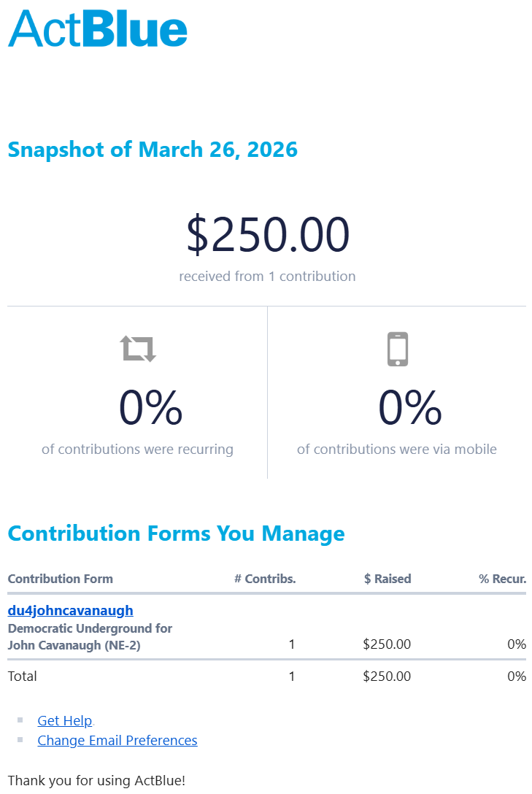The width and height of the screenshot is (532, 794).
Task: Open the Get Help link
Action: coord(65,721)
